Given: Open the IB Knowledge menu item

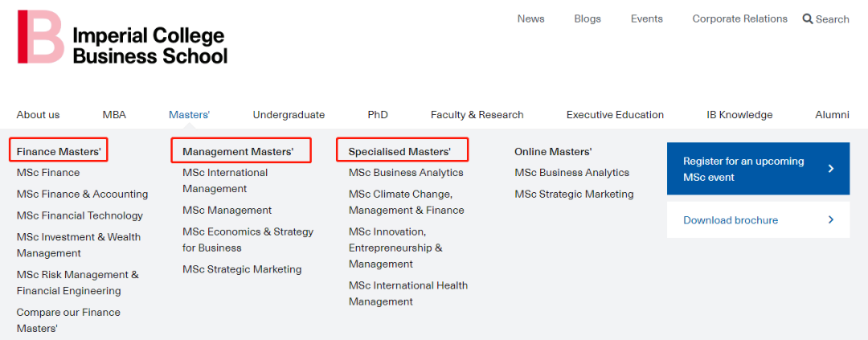Looking at the screenshot, I should point(739,115).
